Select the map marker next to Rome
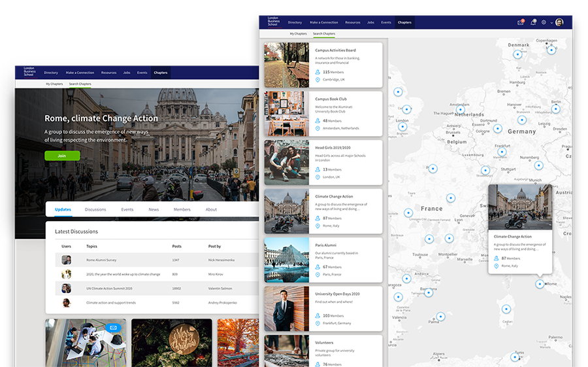Screen dimensions: 588x367 point(540,284)
